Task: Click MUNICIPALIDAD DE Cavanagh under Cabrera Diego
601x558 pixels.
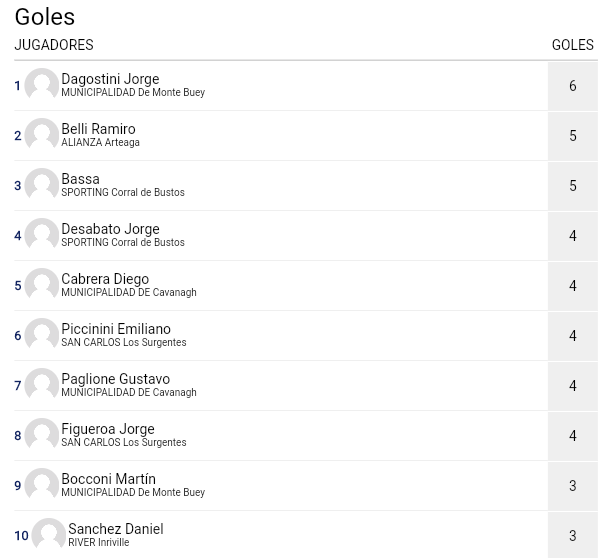Action: 129,292
